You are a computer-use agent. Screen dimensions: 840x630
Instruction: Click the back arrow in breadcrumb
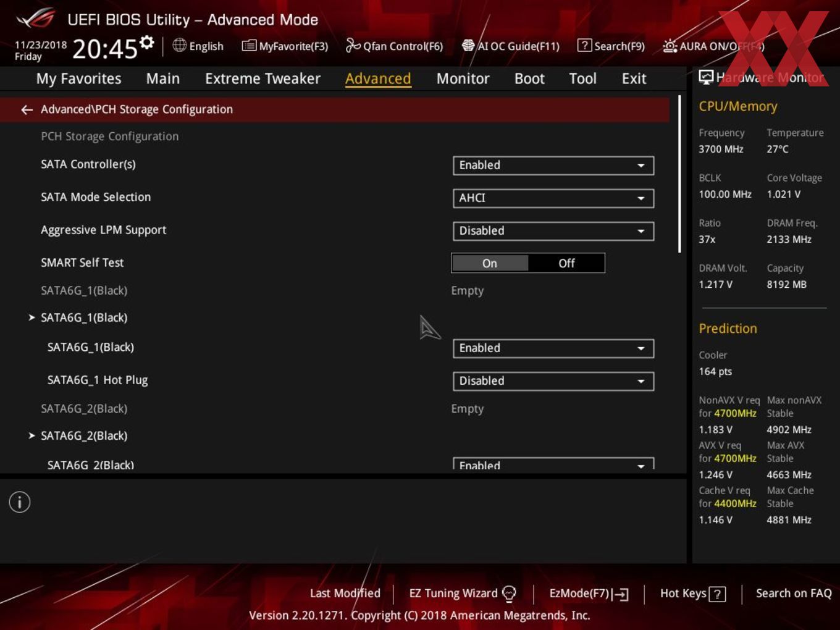point(27,109)
